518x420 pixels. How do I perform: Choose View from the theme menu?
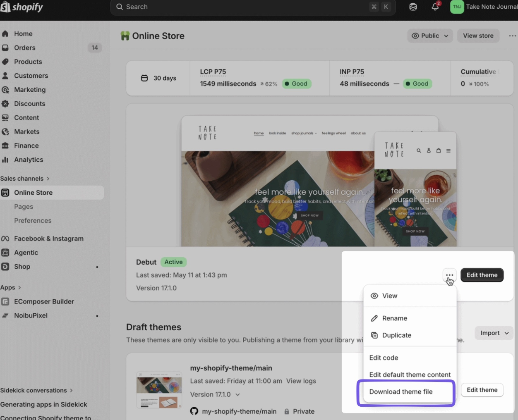coord(410,296)
